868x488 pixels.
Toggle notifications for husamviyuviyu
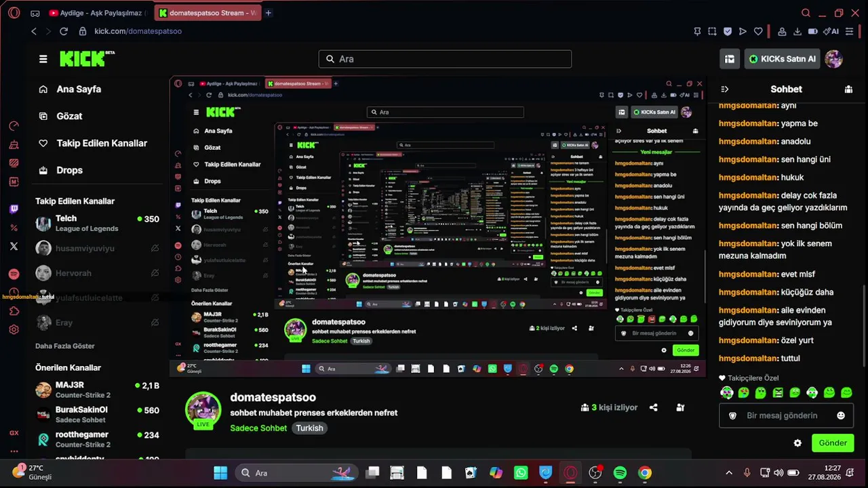(x=155, y=249)
